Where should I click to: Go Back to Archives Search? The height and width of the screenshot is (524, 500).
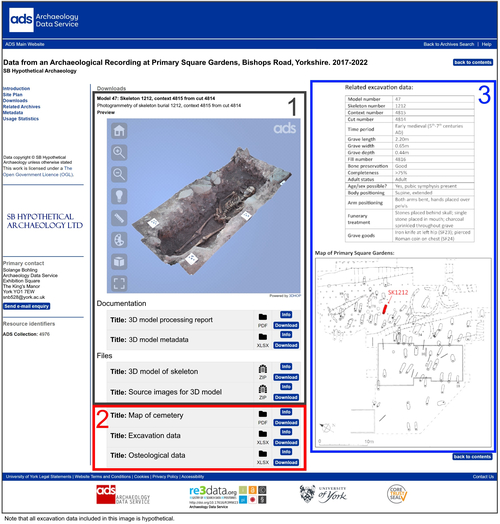449,44
